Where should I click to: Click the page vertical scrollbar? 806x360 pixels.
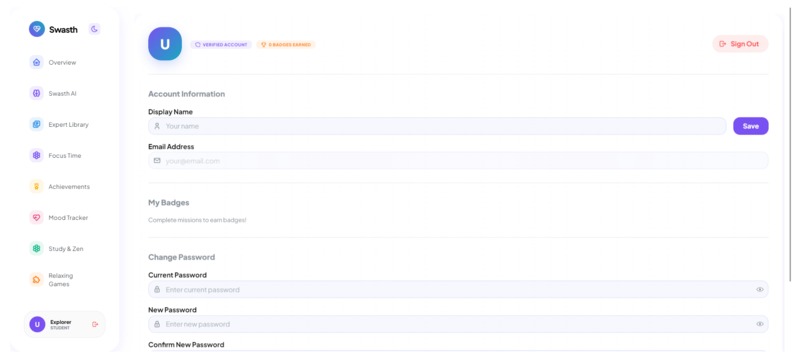[x=791, y=144]
